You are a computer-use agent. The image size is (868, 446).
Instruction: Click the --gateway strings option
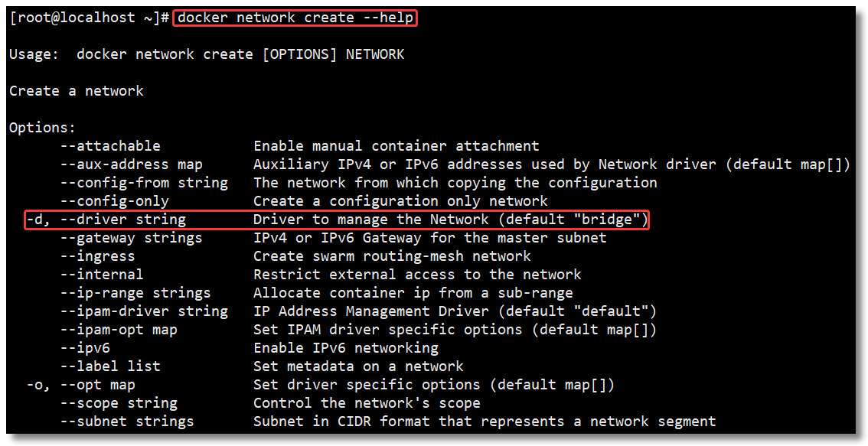[x=131, y=238]
